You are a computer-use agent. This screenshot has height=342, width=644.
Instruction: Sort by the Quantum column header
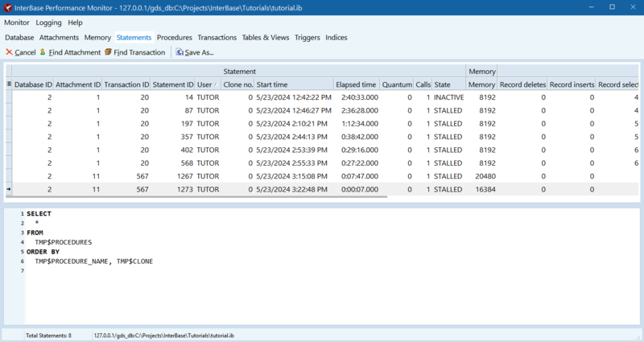point(397,84)
